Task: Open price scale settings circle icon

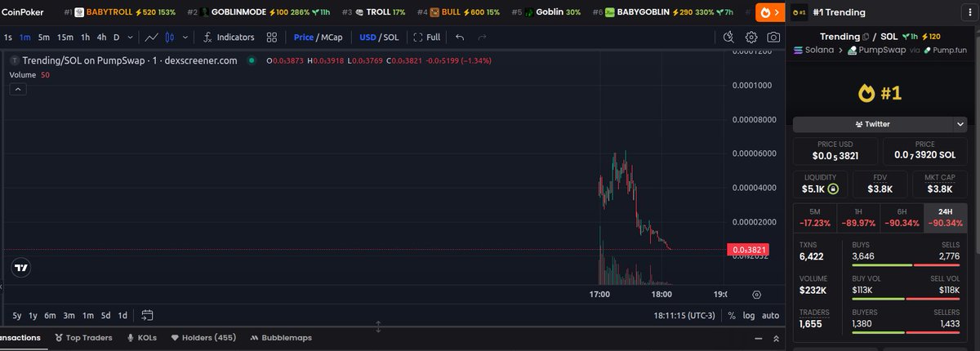Action: (x=756, y=295)
